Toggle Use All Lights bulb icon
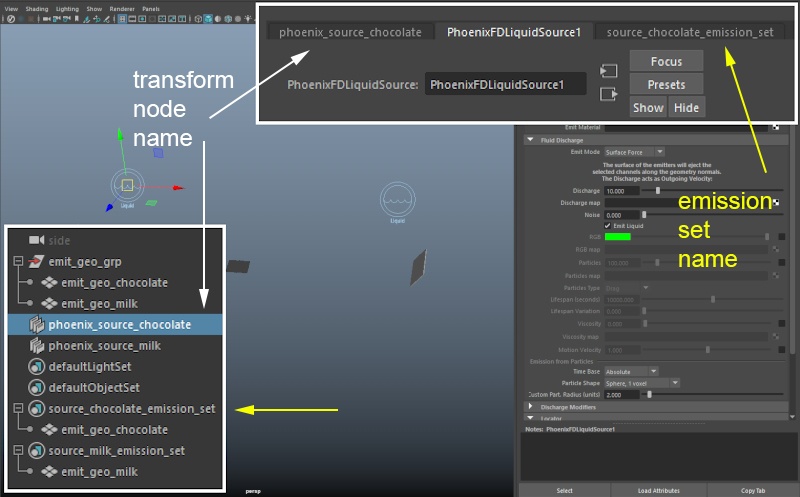Image resolution: width=800 pixels, height=497 pixels. pos(248,19)
